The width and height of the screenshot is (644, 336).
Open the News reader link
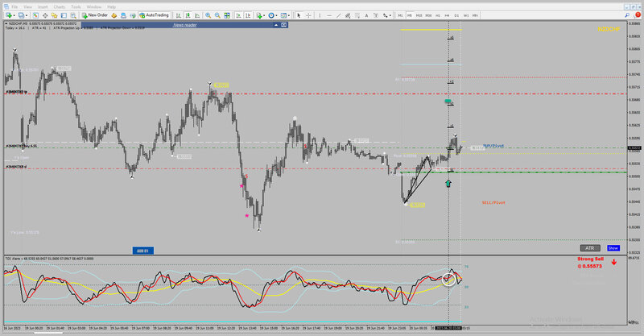[x=184, y=25]
